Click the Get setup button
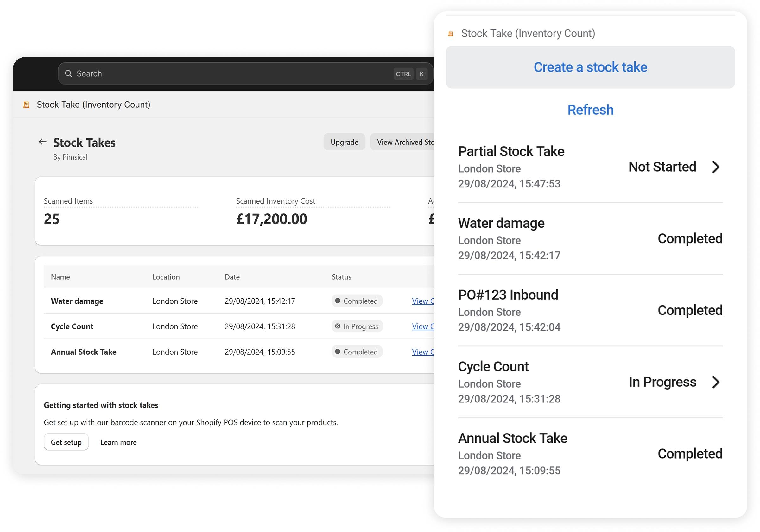Screen dimensions: 760x532 point(66,442)
